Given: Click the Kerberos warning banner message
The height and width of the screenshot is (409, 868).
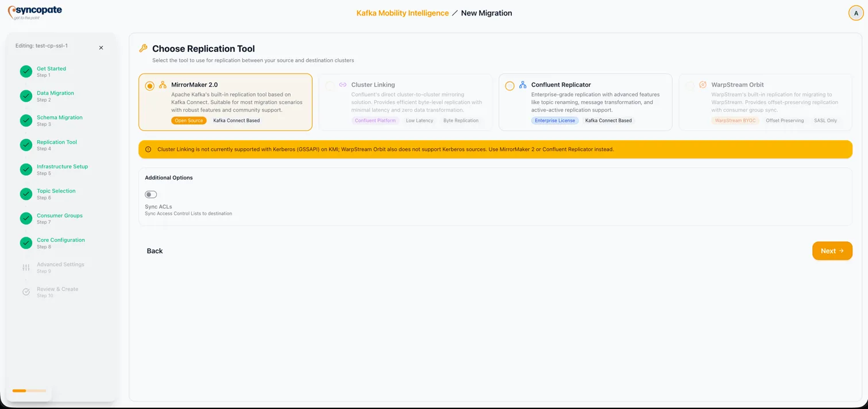Looking at the screenshot, I should tap(385, 149).
